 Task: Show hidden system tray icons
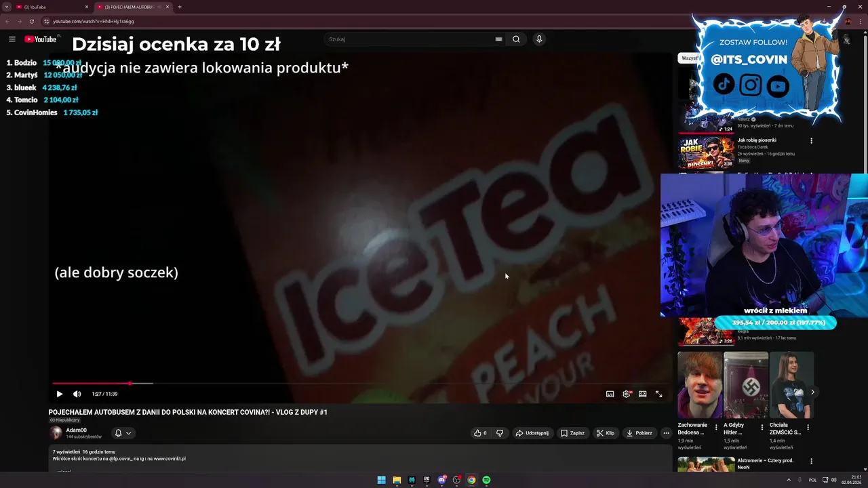click(790, 480)
